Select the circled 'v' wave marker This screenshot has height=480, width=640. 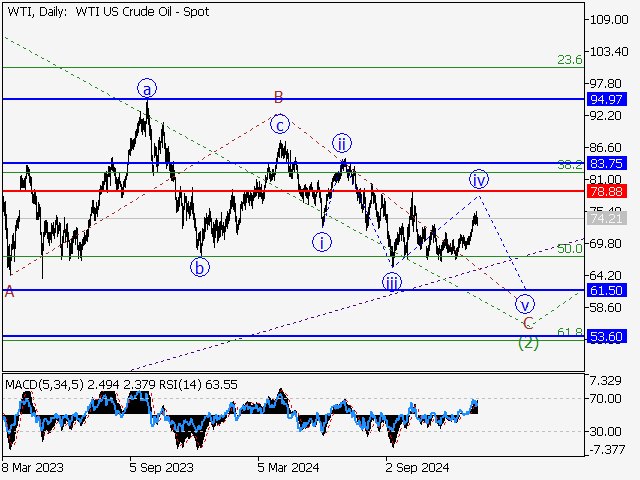[523, 304]
